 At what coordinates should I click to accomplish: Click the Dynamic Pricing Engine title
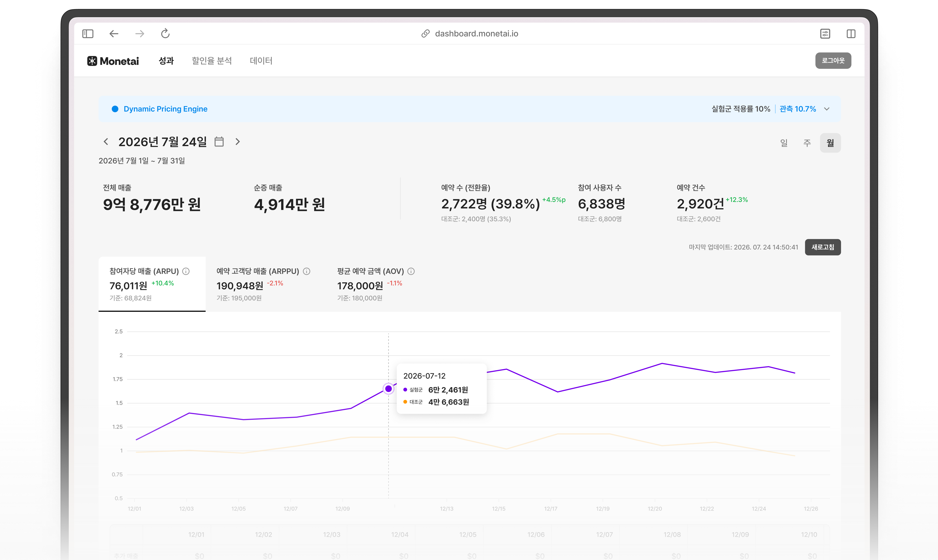click(x=165, y=109)
